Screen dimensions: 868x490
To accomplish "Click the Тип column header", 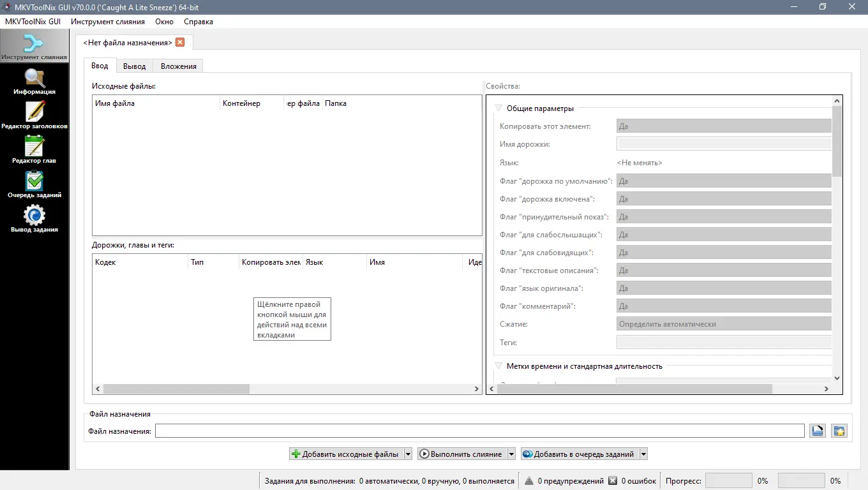I will (213, 262).
